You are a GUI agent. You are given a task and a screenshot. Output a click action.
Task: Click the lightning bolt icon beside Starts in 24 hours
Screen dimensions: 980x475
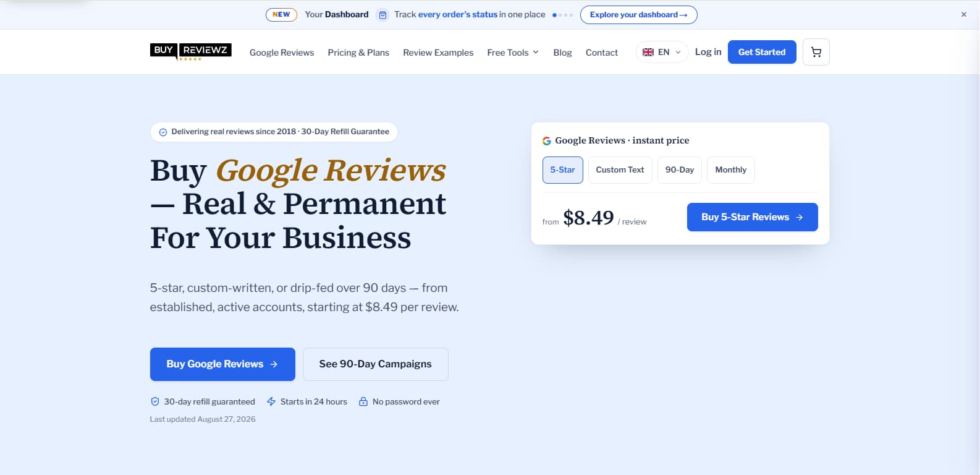[x=271, y=401]
